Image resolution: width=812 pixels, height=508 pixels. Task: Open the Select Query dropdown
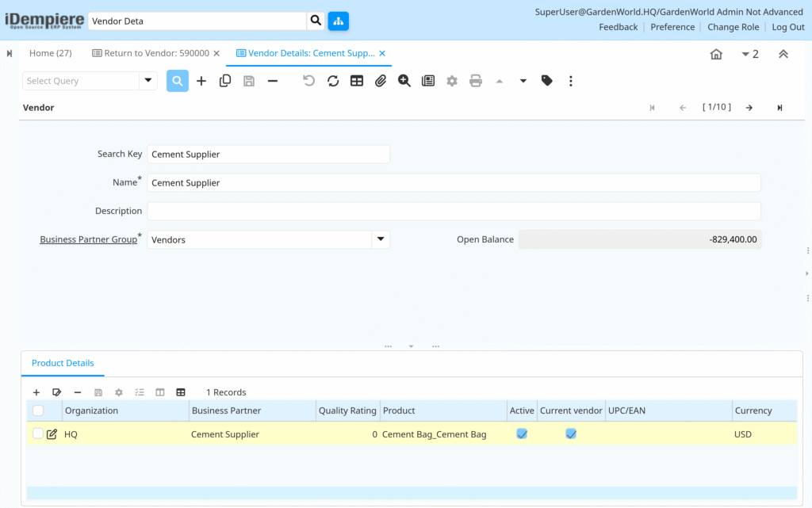[x=148, y=80]
